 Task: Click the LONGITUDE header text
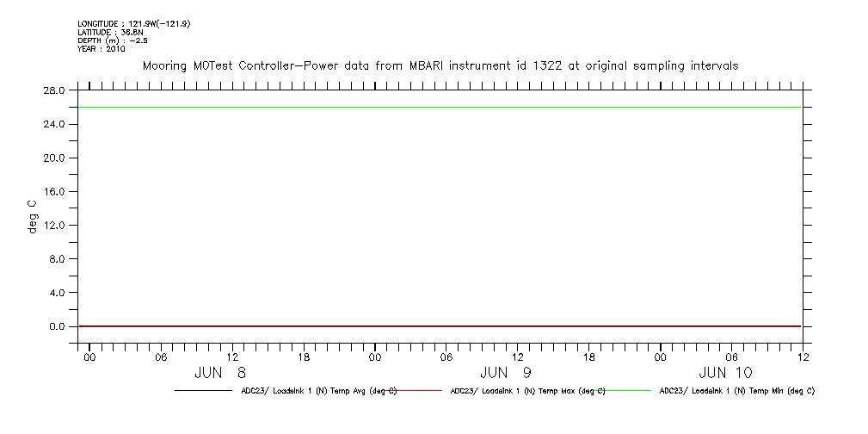[x=133, y=24]
